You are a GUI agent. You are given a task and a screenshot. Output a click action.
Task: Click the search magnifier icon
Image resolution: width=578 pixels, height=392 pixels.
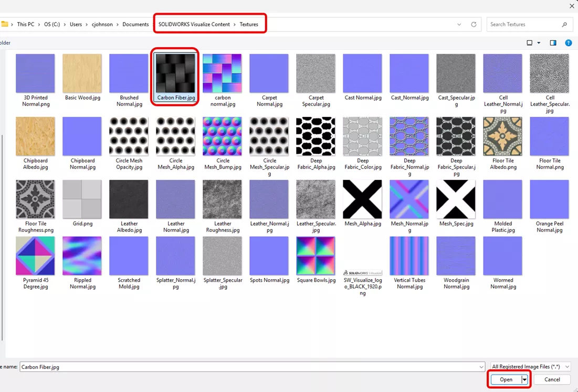(564, 25)
